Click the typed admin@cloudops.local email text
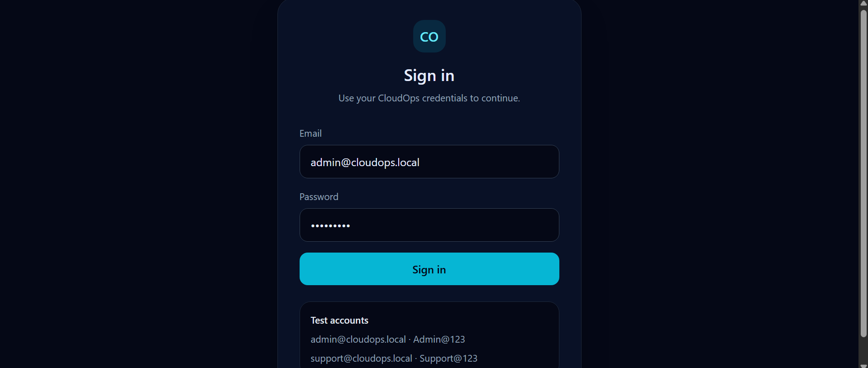The height and width of the screenshot is (368, 868). click(x=365, y=162)
